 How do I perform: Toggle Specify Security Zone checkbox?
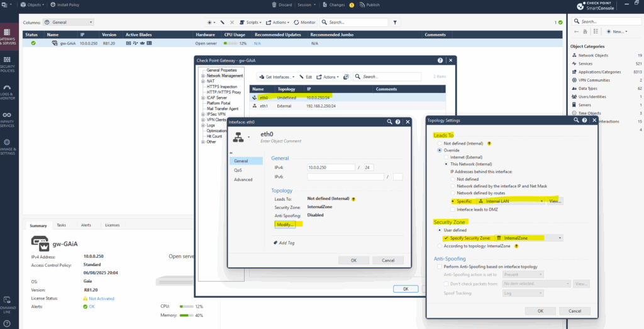[x=447, y=238]
